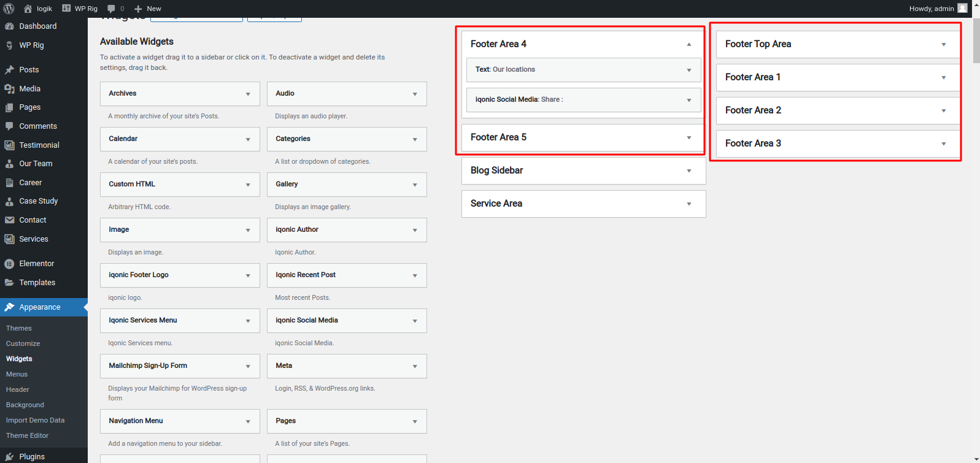Viewport: 980px width, 463px height.
Task: Open the Audio widget dropdown arrow
Action: tap(415, 94)
